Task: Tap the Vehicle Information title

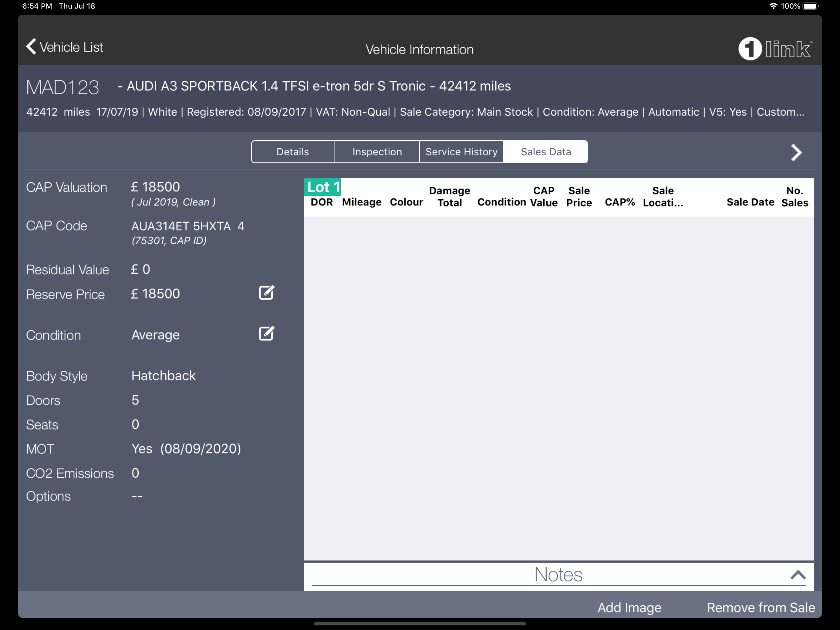Action: tap(420, 50)
